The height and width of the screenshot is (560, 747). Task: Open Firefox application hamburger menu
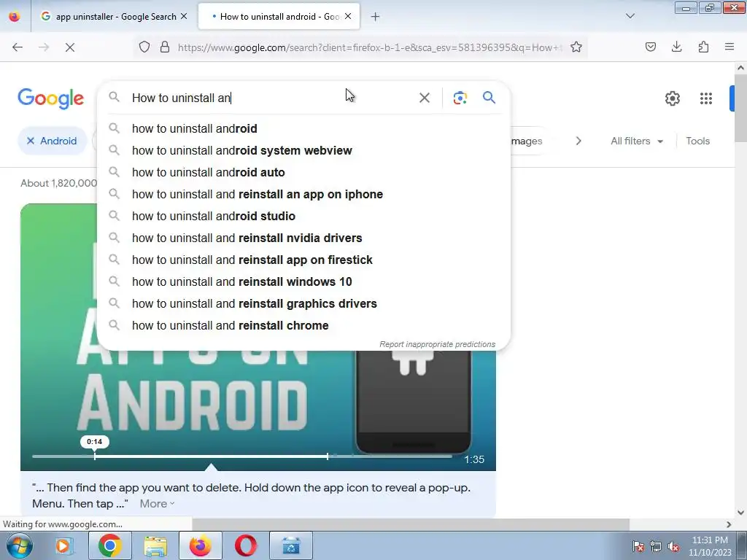729,47
